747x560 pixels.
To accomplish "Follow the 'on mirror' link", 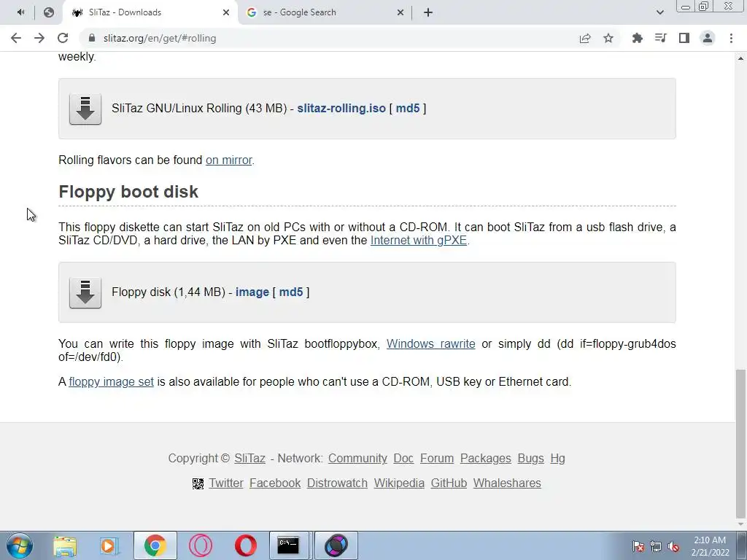I will coord(228,160).
